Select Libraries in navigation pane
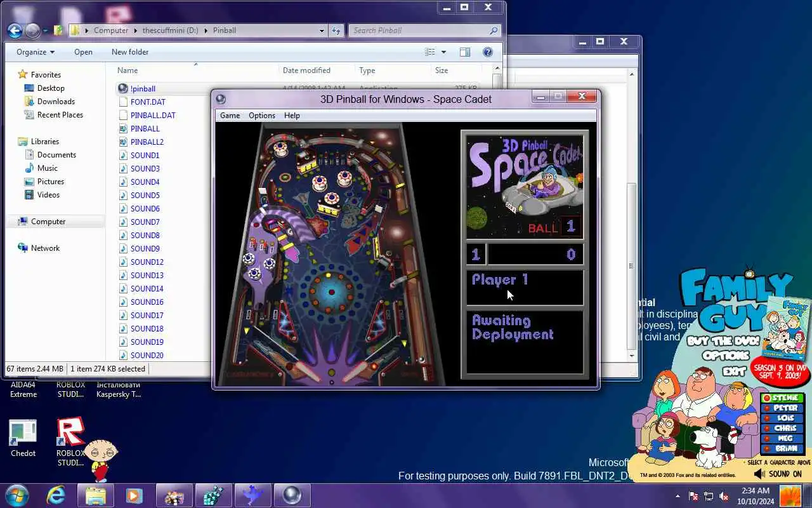Screen dimensions: 812x508 (44, 141)
